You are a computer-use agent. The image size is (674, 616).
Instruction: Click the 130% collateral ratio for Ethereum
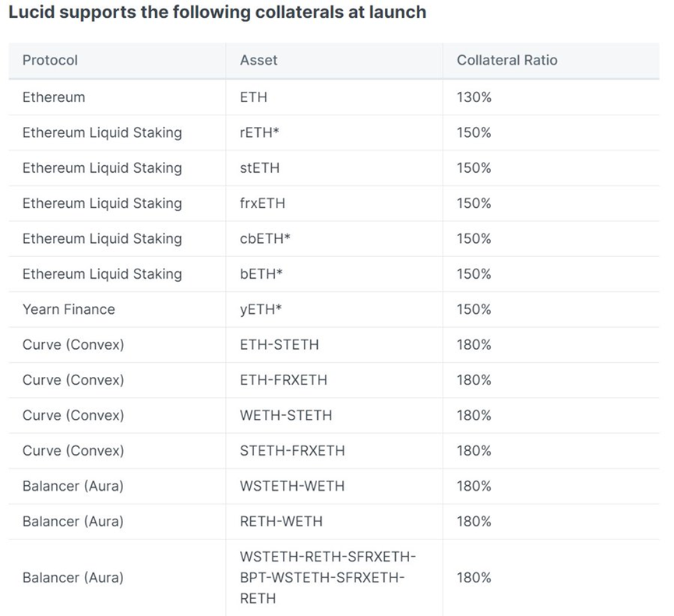pyautogui.click(x=474, y=97)
